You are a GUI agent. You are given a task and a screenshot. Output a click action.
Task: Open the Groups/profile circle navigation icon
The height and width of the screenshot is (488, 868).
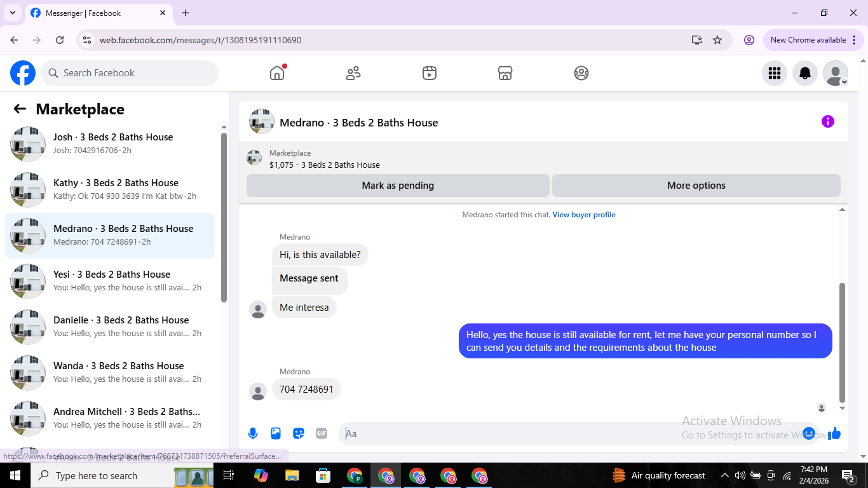581,73
